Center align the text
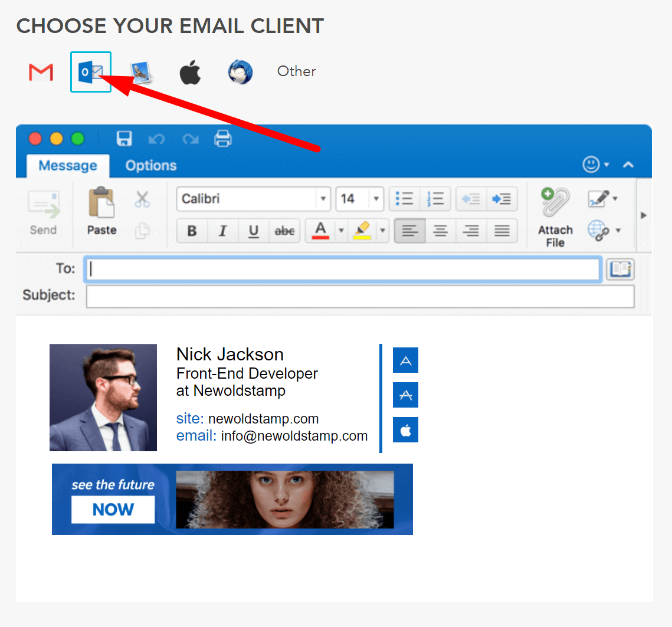Image resolution: width=672 pixels, height=627 pixels. pyautogui.click(x=440, y=231)
